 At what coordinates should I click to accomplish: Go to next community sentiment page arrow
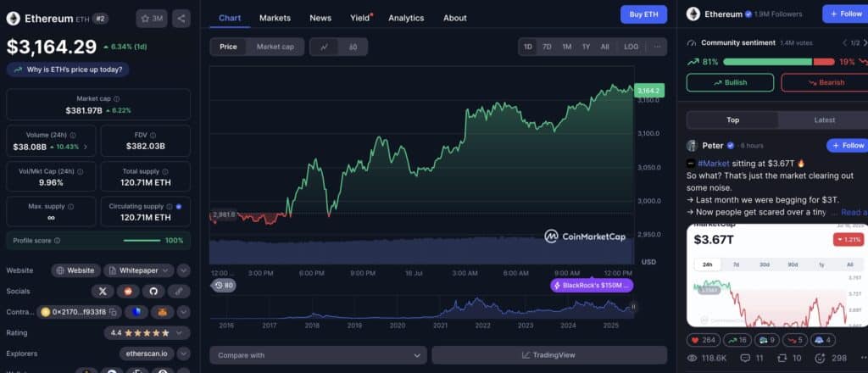coord(865,42)
